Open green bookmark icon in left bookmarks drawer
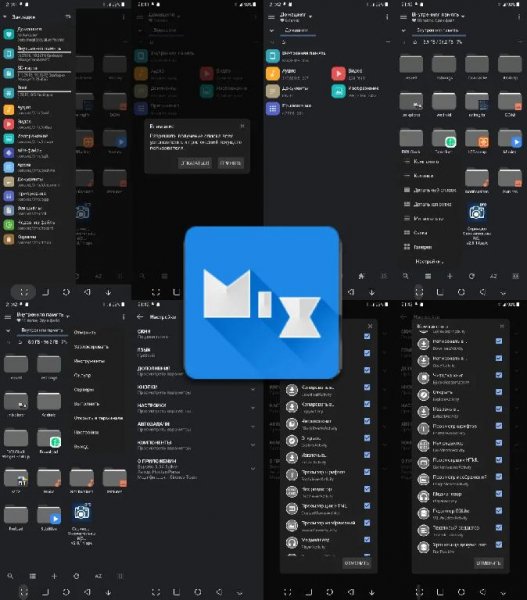Image resolution: width=527 pixels, height=600 pixels. pos(8,225)
